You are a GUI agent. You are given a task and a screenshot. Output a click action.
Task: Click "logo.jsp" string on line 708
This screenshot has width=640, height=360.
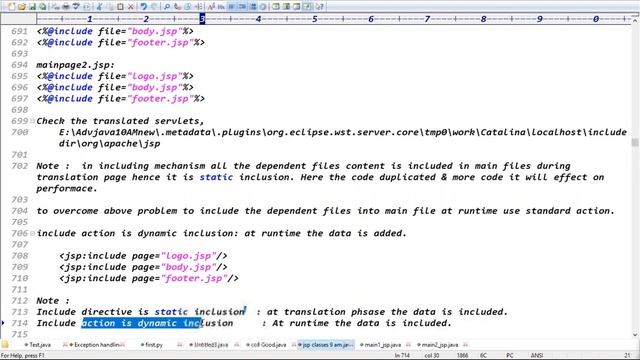188,256
